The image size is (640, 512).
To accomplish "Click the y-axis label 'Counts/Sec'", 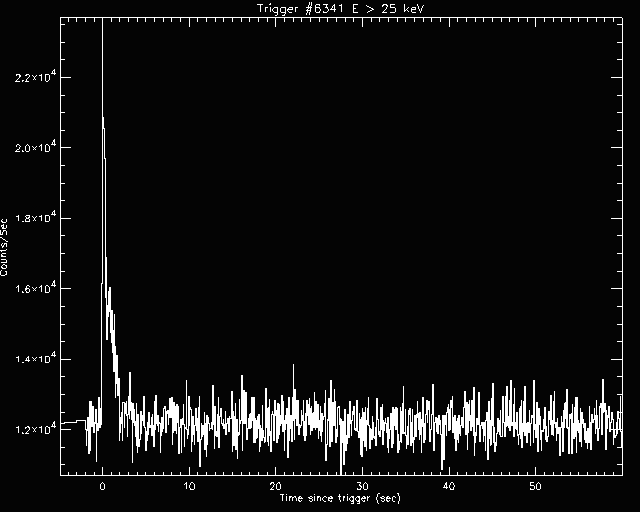I will click(4, 247).
